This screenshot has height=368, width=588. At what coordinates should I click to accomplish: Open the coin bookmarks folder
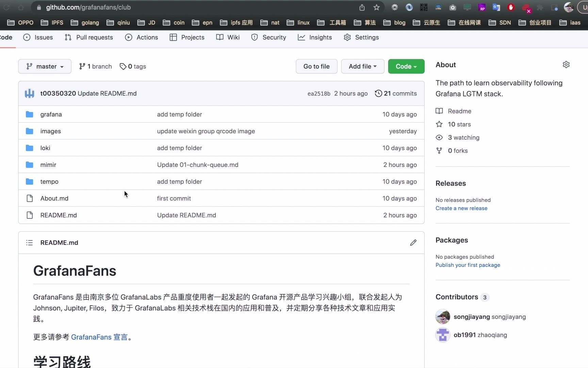tap(174, 22)
